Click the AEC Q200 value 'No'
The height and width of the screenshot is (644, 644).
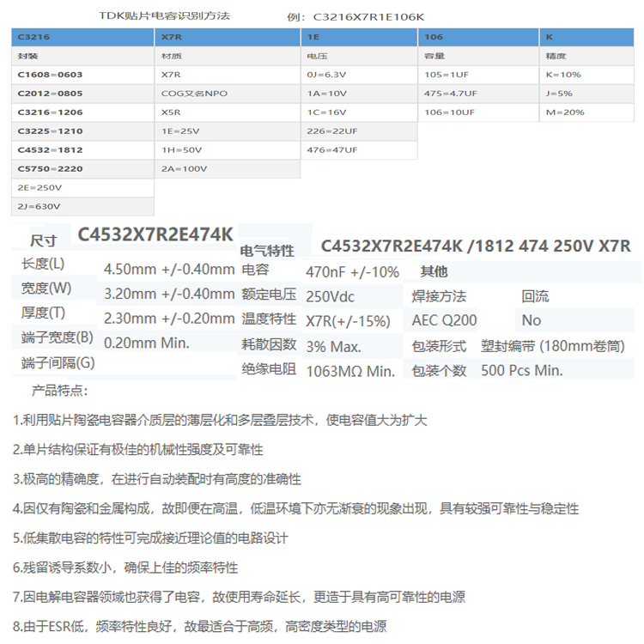[532, 320]
